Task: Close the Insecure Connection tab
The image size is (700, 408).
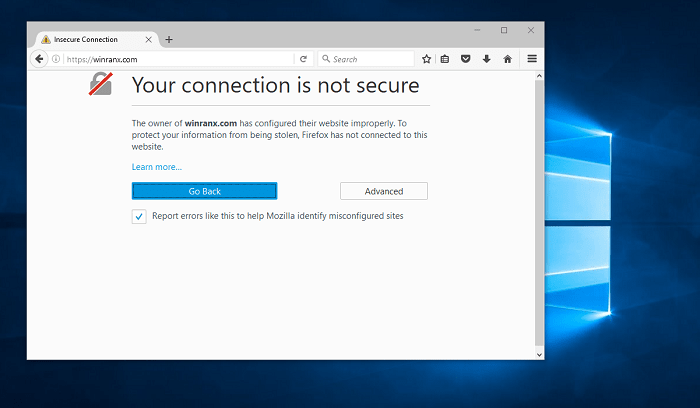Action: [x=149, y=39]
